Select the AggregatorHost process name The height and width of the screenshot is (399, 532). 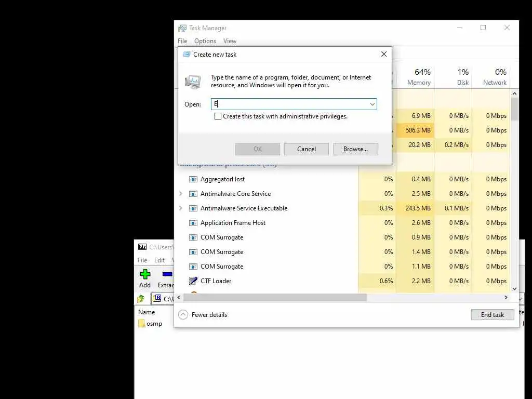(x=222, y=179)
